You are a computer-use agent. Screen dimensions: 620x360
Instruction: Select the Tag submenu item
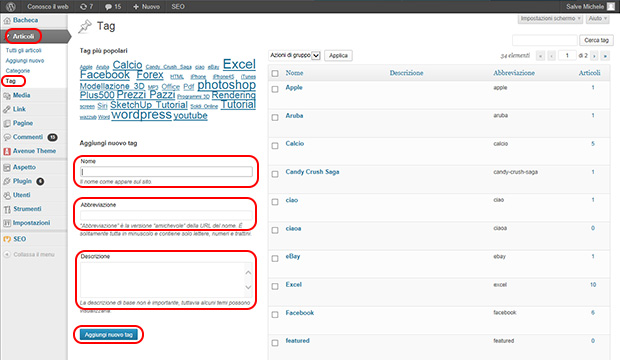11,81
